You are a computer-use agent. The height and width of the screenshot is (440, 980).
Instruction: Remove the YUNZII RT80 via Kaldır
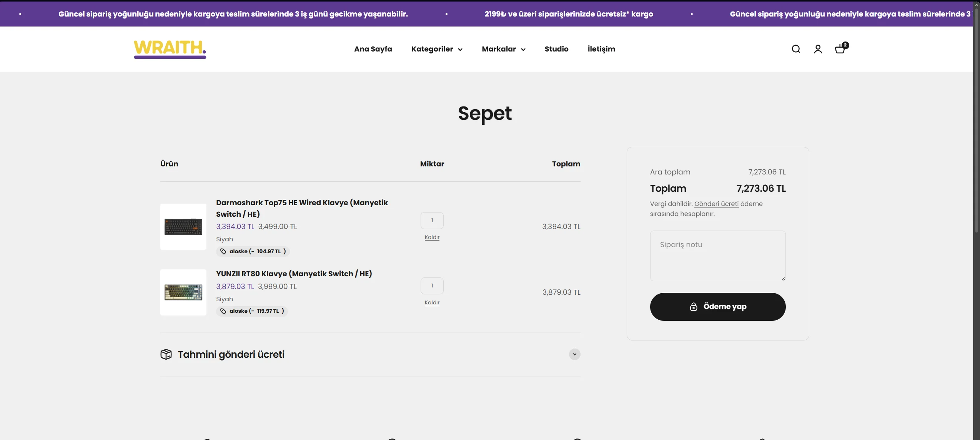[432, 303]
